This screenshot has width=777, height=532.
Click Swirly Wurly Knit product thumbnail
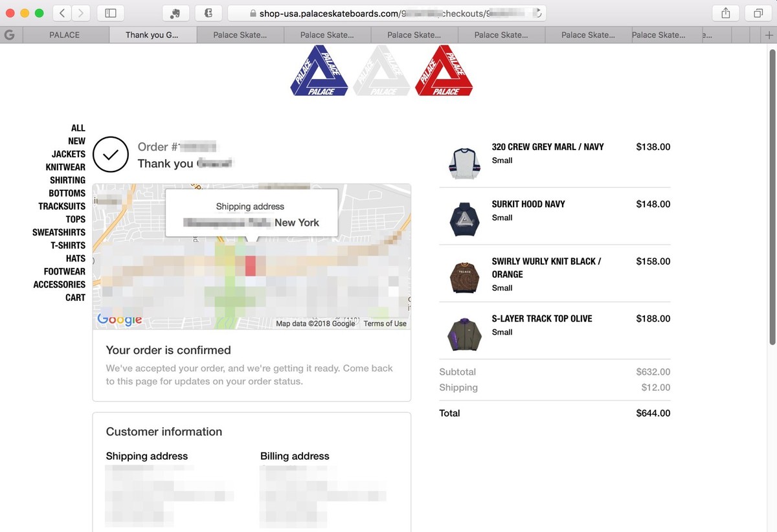[x=464, y=277]
